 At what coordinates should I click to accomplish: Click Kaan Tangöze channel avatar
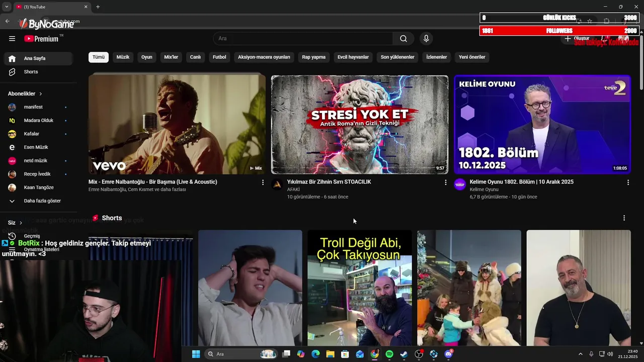(12, 188)
